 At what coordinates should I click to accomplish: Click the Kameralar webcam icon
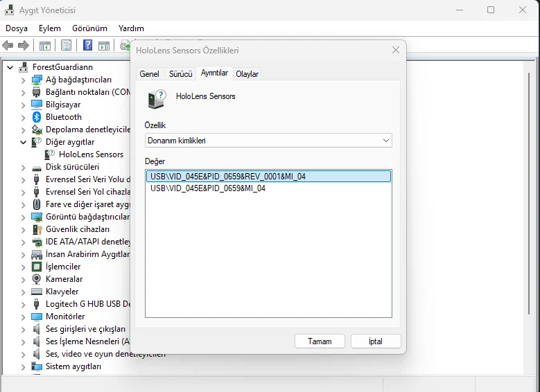(37, 279)
